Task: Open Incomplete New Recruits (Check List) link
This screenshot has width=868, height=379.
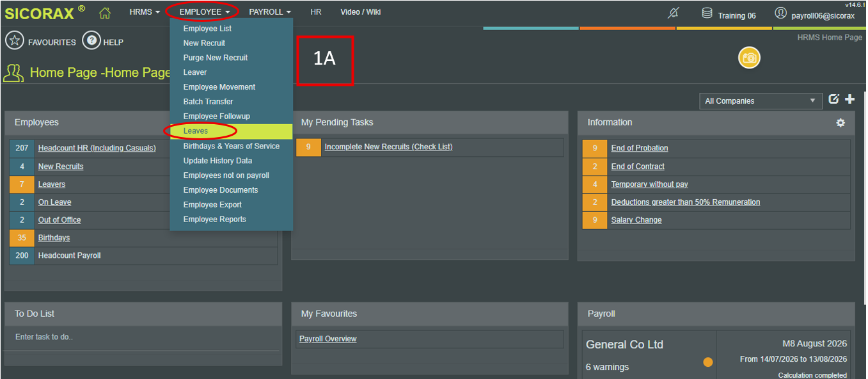Action: point(388,147)
